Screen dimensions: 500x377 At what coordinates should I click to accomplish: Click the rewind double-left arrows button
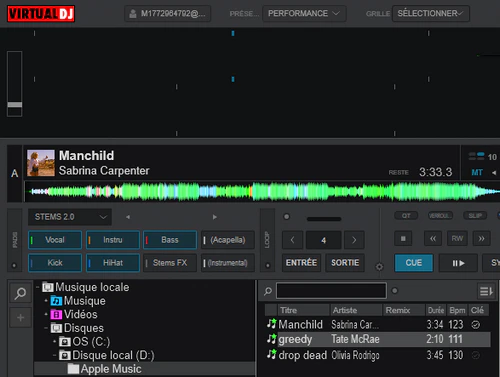[433, 239]
